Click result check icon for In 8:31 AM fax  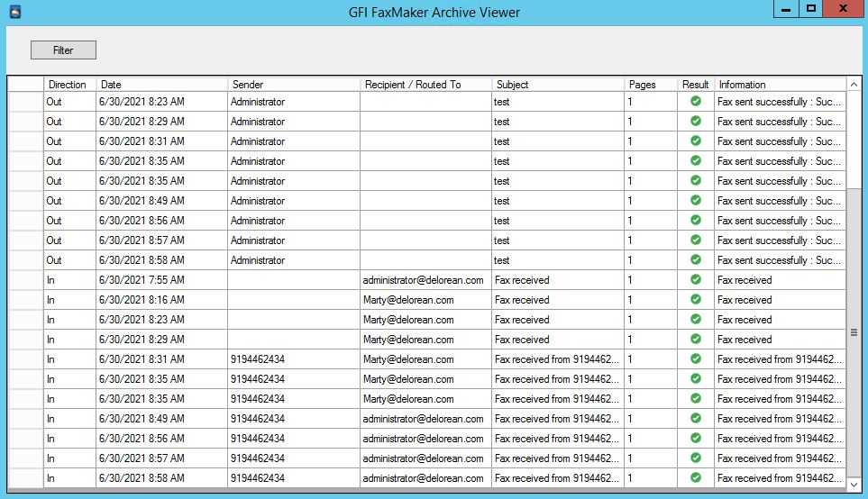click(696, 359)
